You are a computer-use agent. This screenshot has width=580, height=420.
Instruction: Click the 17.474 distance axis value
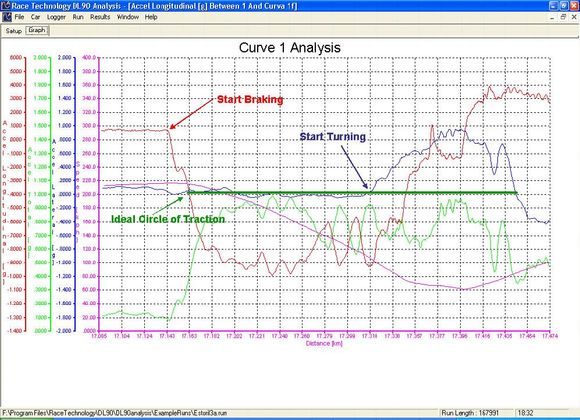point(550,336)
